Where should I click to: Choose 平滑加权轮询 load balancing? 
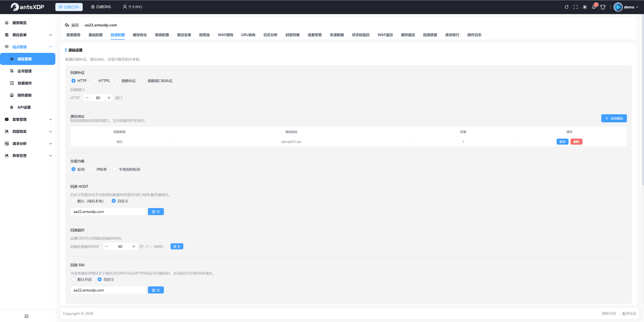pos(115,169)
